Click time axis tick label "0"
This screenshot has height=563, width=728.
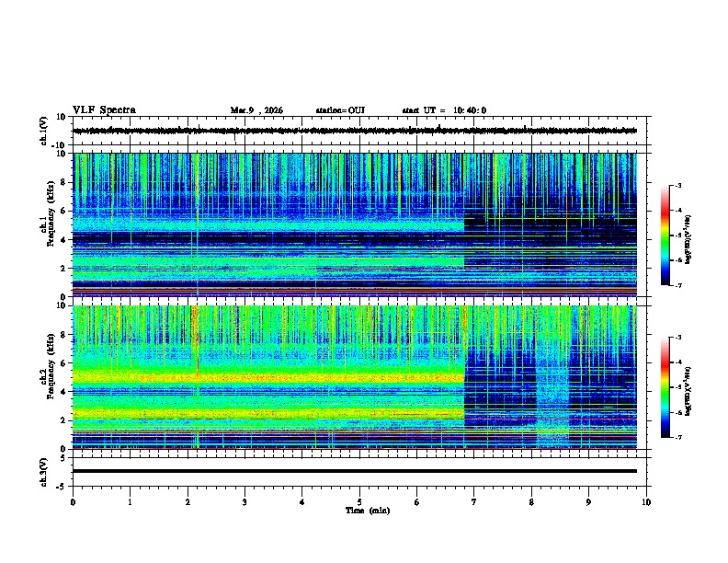73,502
